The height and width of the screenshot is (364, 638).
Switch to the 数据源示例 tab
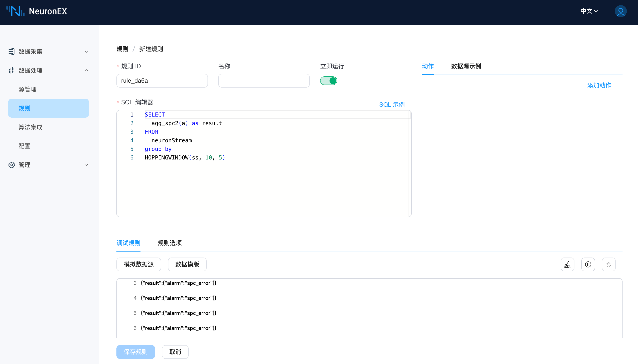[466, 66]
